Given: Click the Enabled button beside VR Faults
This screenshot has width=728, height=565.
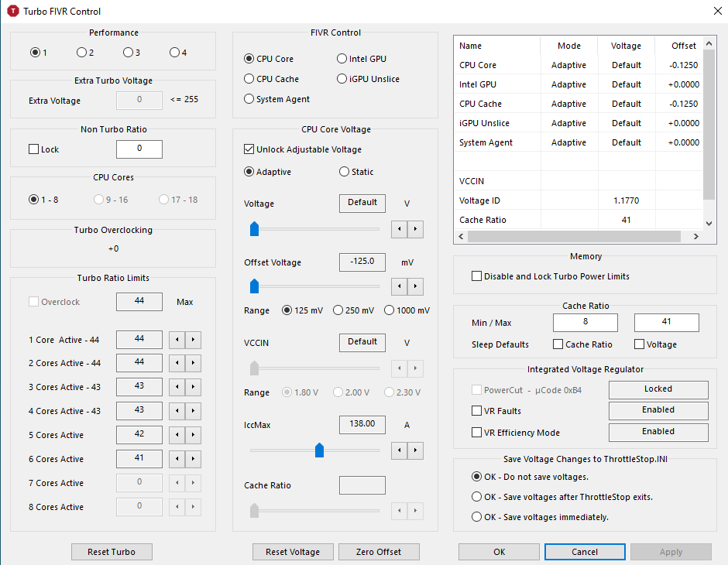Looking at the screenshot, I should click(x=658, y=410).
